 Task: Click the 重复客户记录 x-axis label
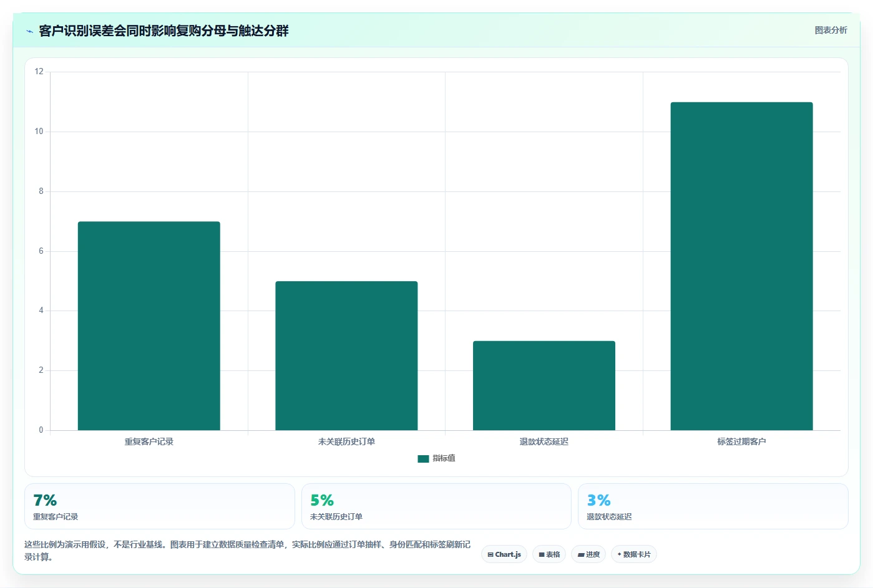pos(149,441)
